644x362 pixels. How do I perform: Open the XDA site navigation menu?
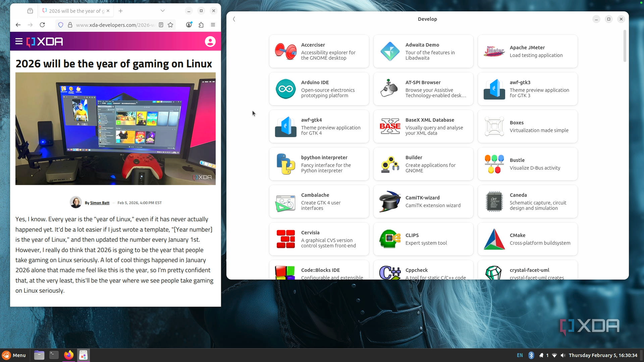click(x=18, y=41)
